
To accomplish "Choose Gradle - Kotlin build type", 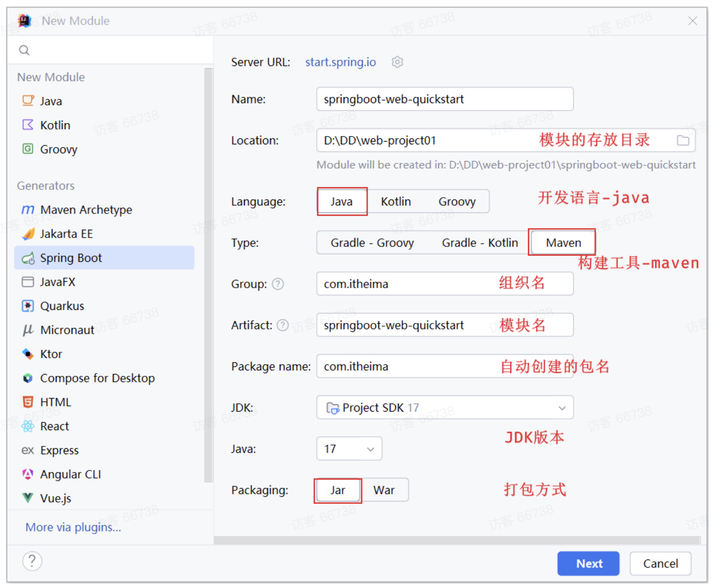I will click(480, 243).
